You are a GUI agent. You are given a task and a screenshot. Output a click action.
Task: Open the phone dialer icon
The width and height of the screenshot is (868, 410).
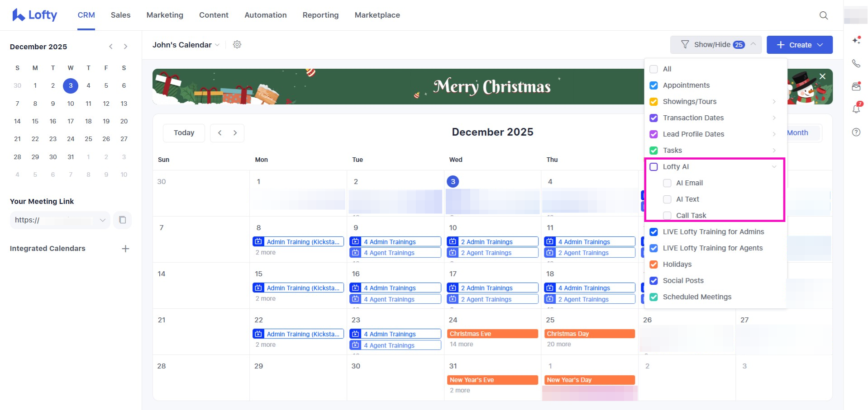[x=856, y=63]
